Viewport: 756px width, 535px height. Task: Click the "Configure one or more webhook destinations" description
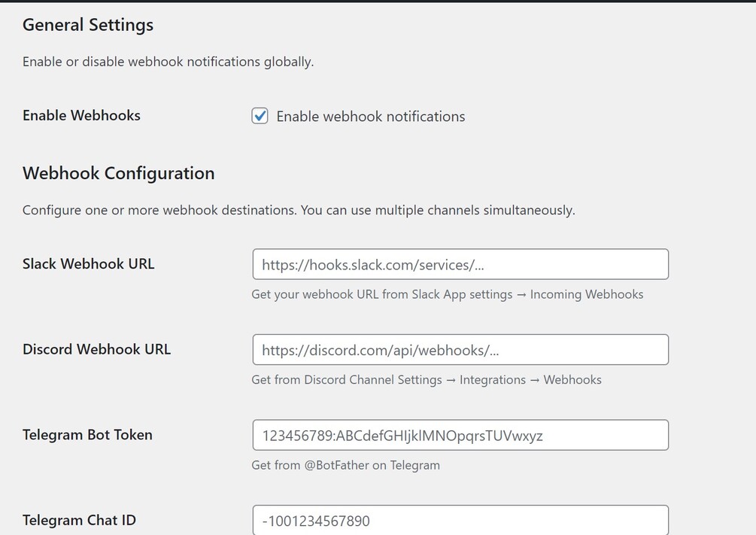(299, 210)
